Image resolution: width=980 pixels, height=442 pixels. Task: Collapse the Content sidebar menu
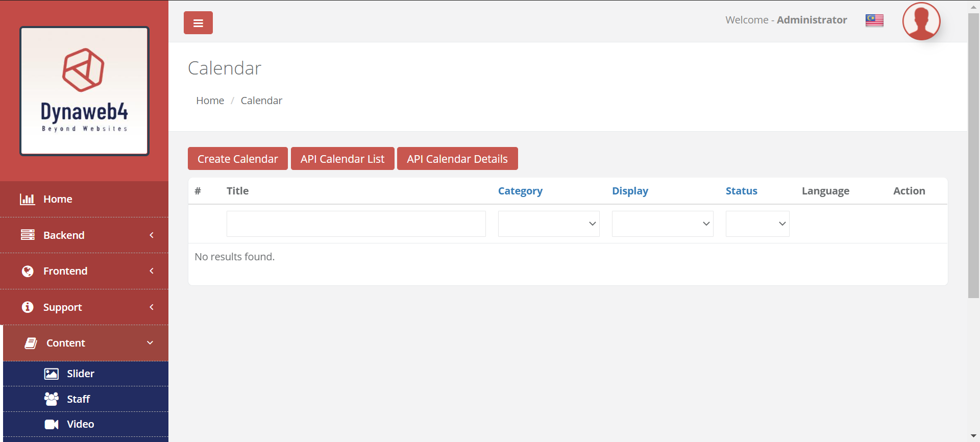point(85,343)
